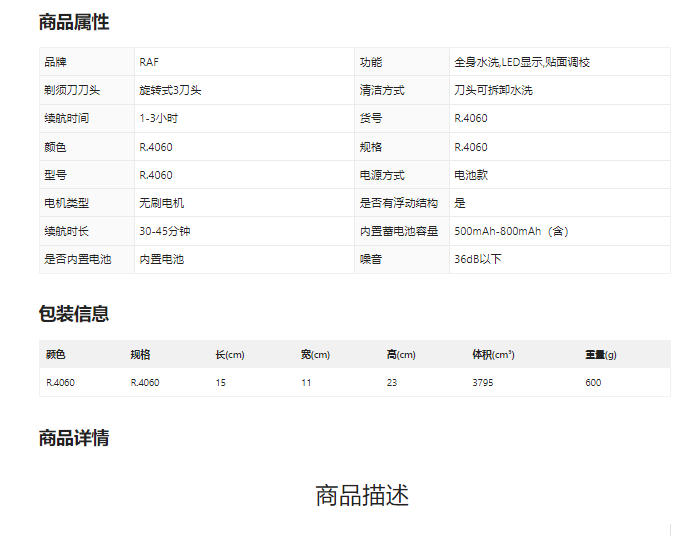688x536 pixels.
Task: Click the 重量(g) column header
Action: [x=601, y=355]
